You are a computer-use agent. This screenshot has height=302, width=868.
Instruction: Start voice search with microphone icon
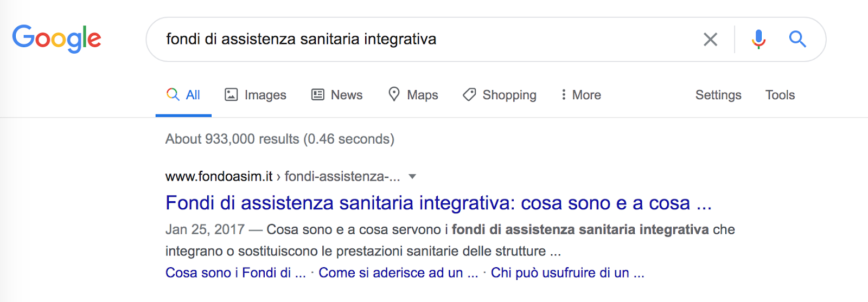(758, 39)
